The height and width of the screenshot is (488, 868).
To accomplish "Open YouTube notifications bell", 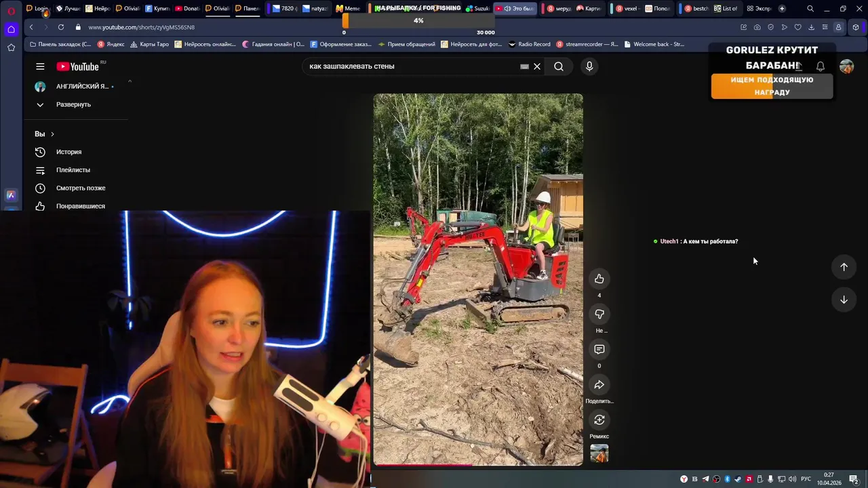I will pyautogui.click(x=821, y=66).
